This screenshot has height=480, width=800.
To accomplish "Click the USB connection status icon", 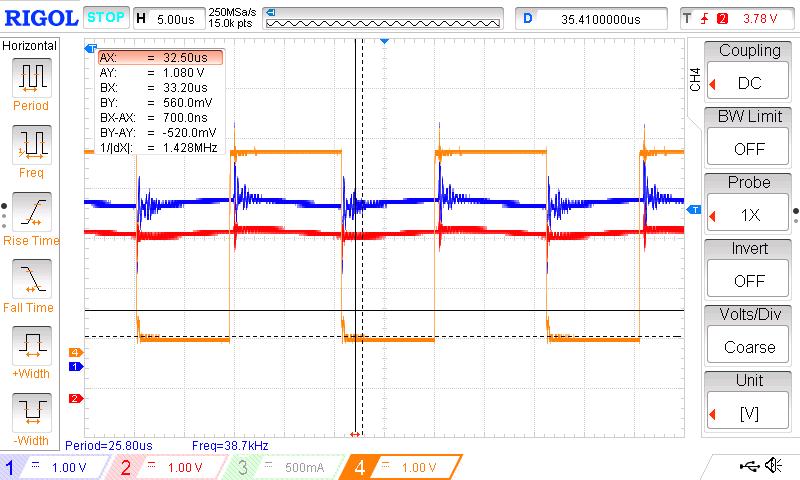I will tap(748, 465).
